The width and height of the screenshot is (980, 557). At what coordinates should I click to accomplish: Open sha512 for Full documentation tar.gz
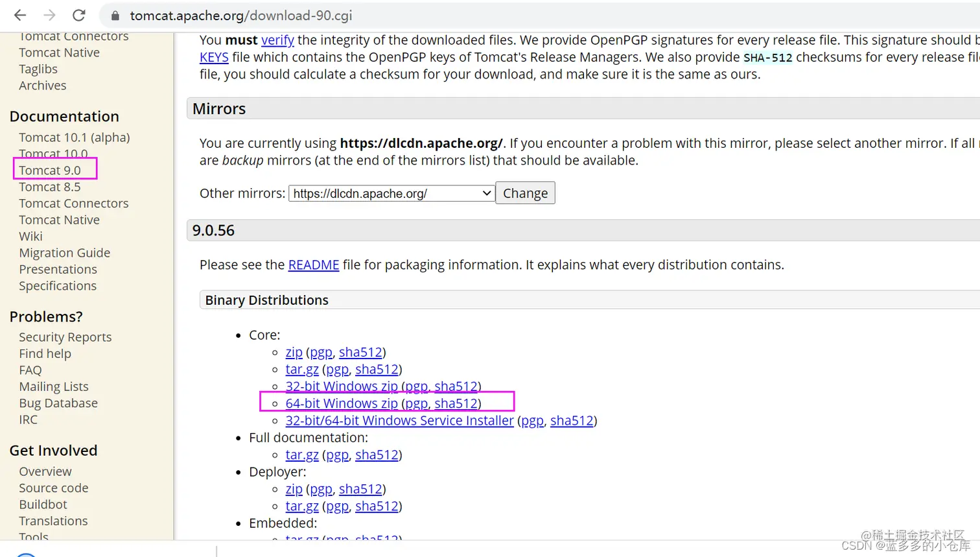tap(377, 455)
